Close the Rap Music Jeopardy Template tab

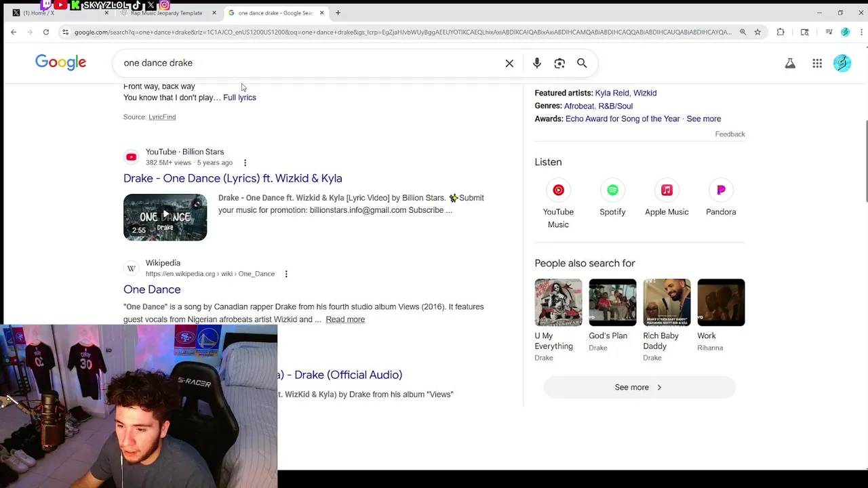point(214,12)
